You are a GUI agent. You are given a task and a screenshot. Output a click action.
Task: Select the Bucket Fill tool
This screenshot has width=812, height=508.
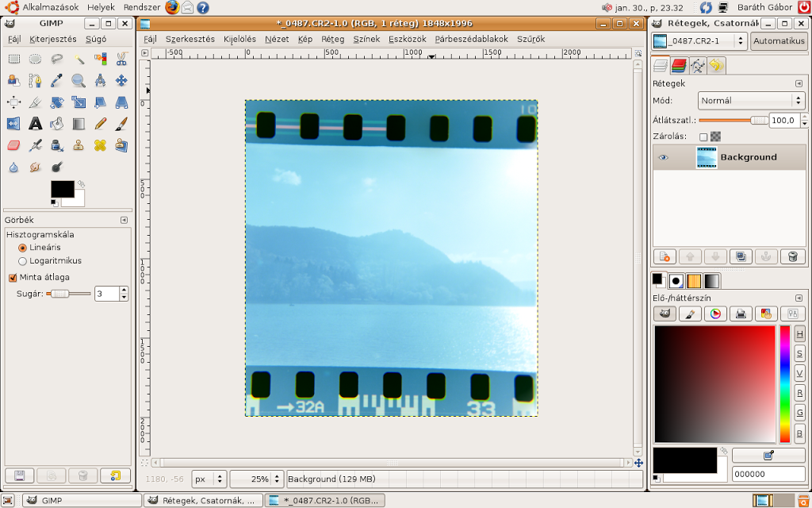click(57, 124)
